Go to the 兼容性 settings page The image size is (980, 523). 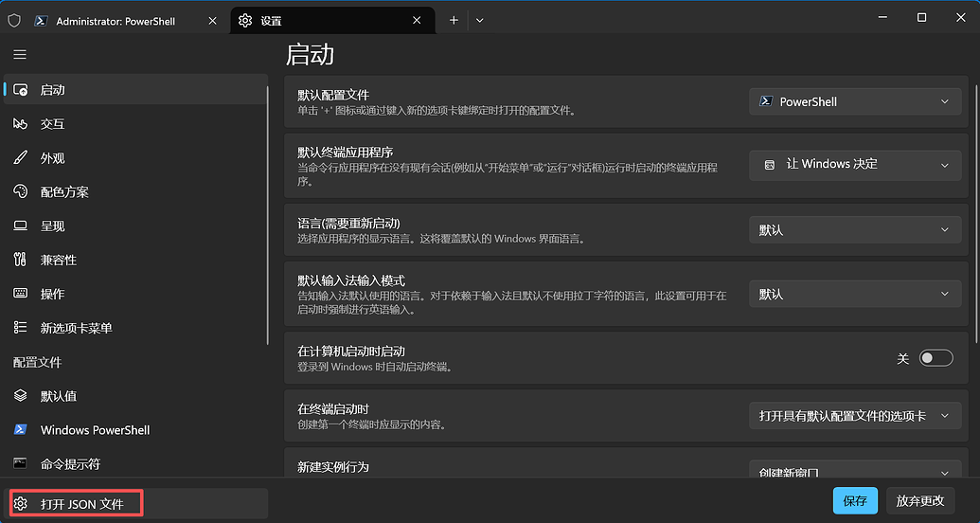135,260
